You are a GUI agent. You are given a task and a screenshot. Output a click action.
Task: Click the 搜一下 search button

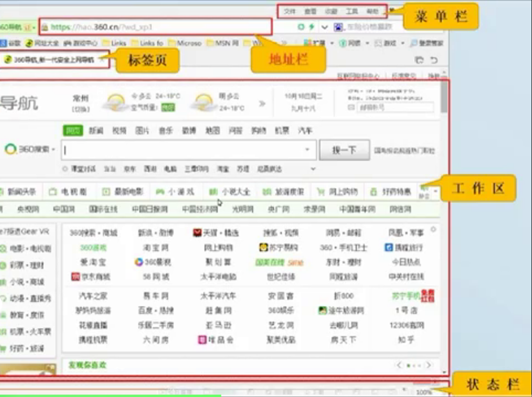[344, 150]
